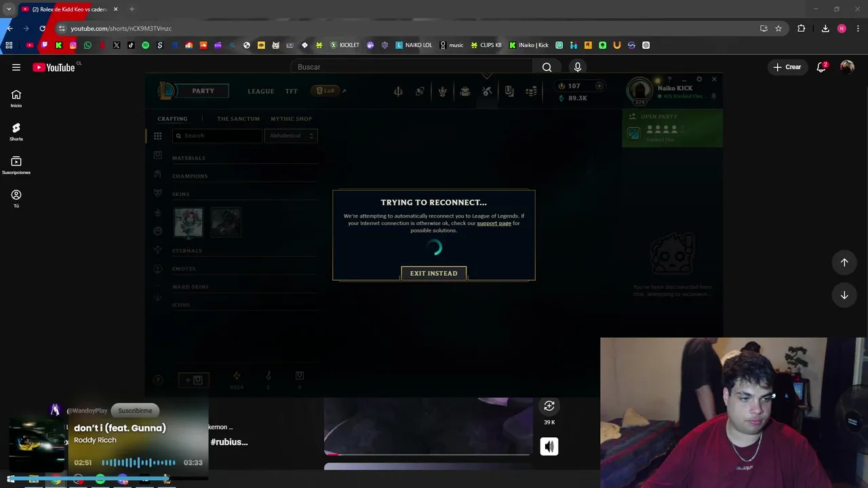Open the CLIPS KB bookmark
This screenshot has height=488, width=868.
tap(486, 45)
